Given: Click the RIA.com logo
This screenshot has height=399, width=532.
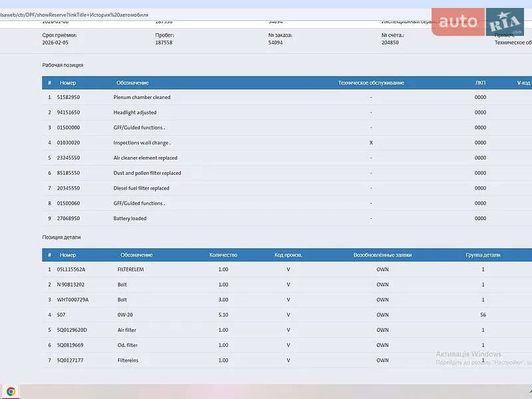Looking at the screenshot, I should click(x=505, y=22).
